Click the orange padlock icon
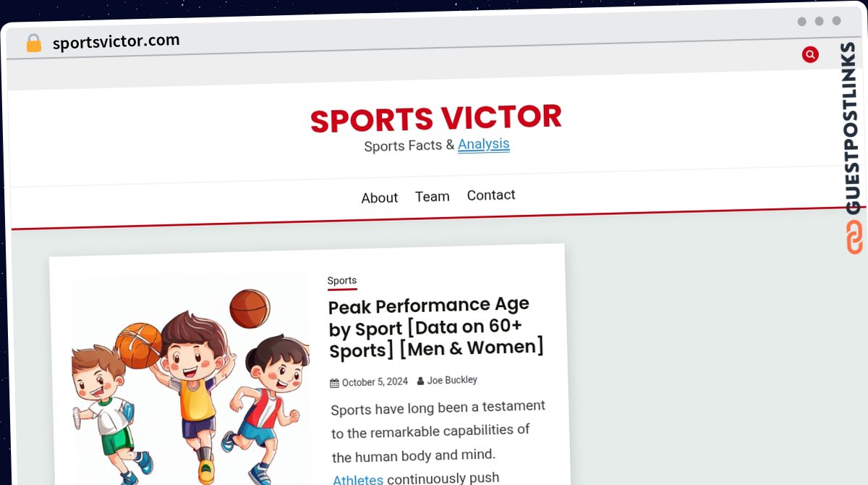The image size is (868, 485). [x=33, y=43]
